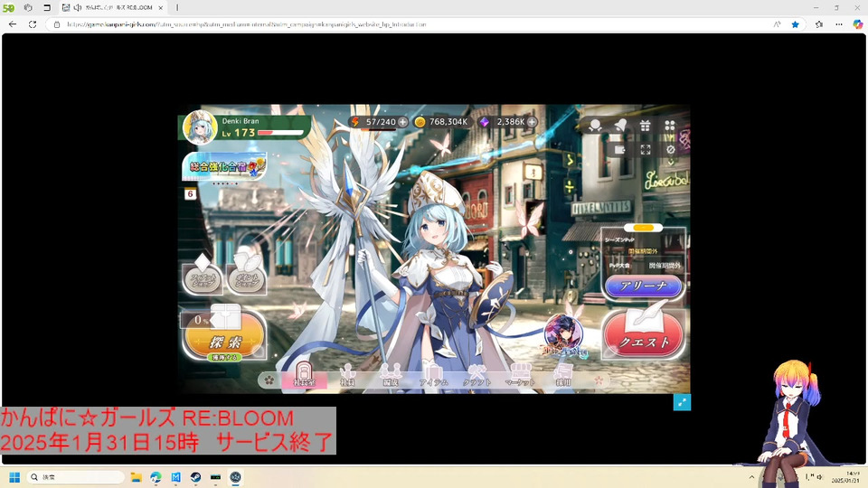Close the game browser tab
The width and height of the screenshot is (868, 488).
(161, 8)
